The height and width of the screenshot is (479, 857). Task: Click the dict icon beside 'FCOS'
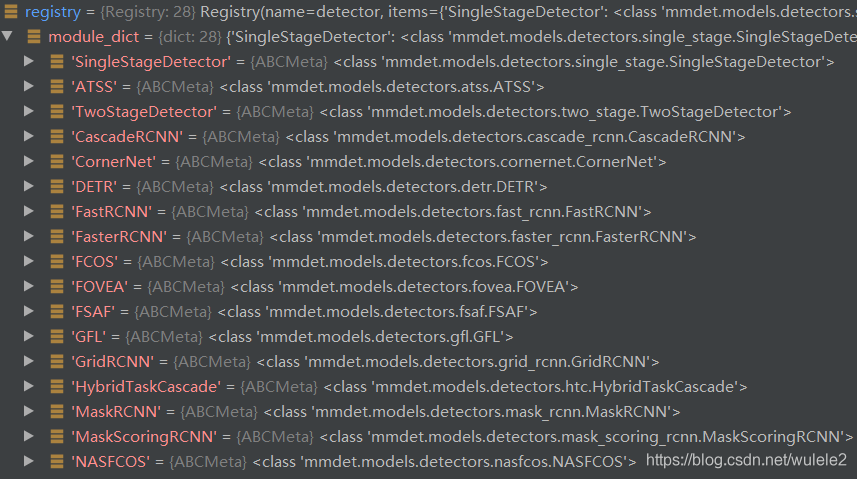(57, 261)
